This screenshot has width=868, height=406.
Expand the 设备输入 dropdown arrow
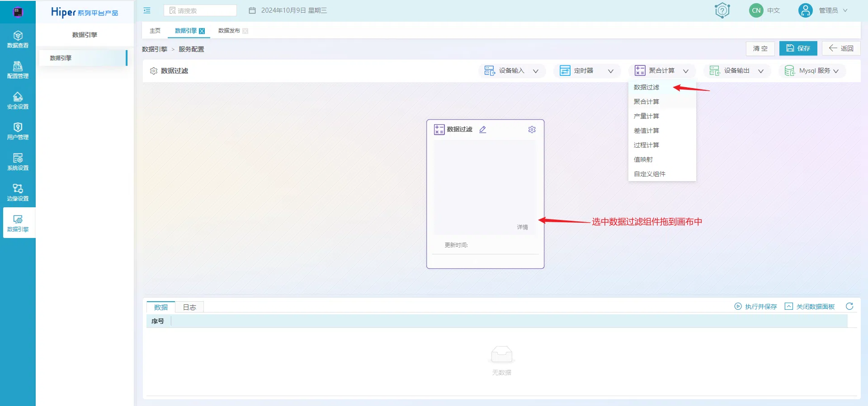(536, 71)
